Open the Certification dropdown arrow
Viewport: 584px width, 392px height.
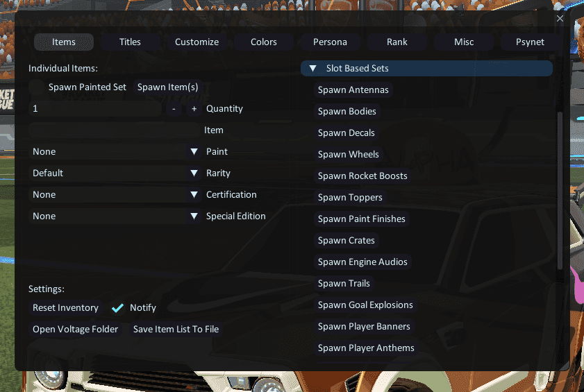point(194,195)
